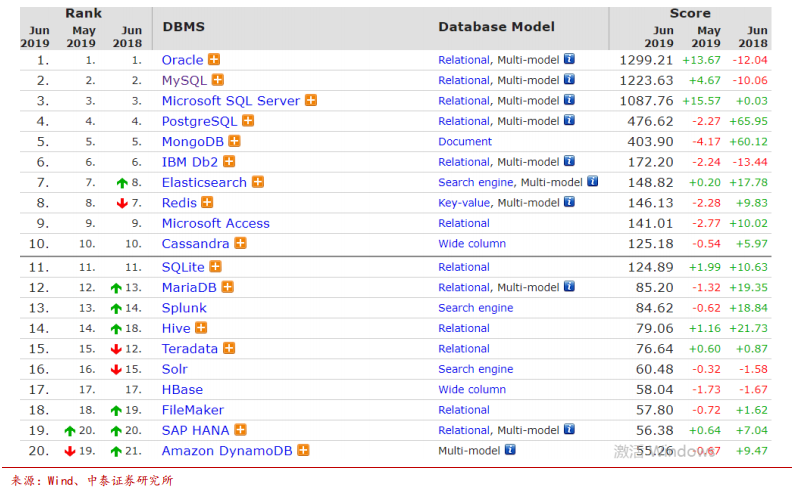797x489 pixels.
Task: Open the PostgreSQL link
Action: click(x=199, y=121)
